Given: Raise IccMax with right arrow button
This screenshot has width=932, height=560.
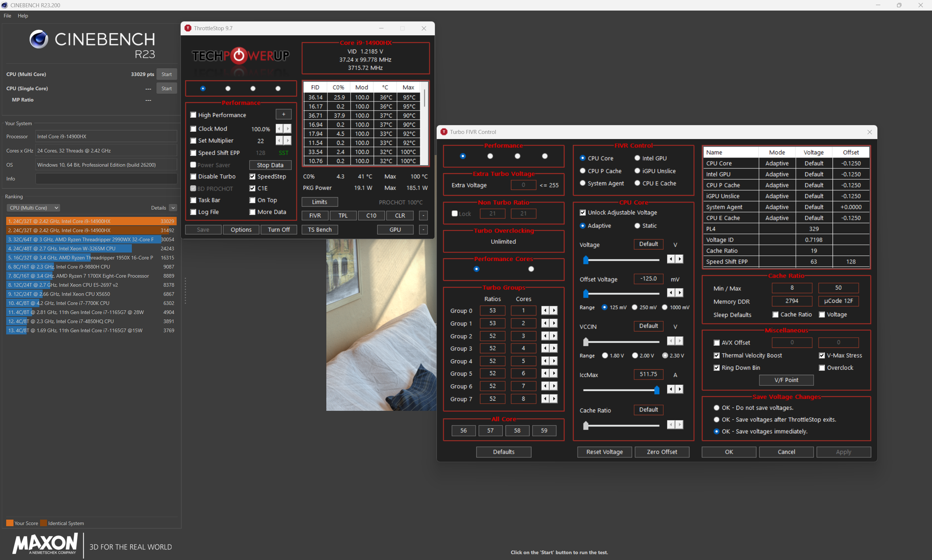Looking at the screenshot, I should pyautogui.click(x=679, y=389).
